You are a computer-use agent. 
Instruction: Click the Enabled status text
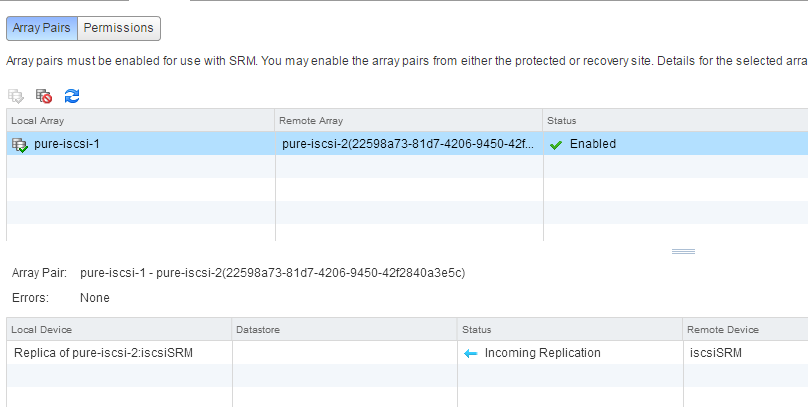593,144
